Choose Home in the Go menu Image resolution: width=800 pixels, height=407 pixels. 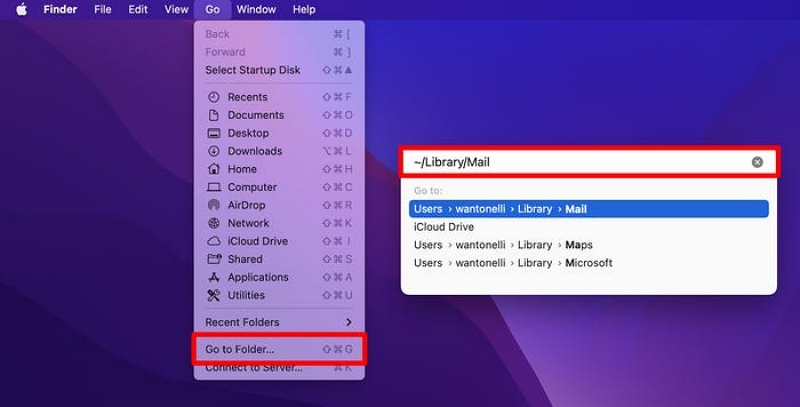pyautogui.click(x=279, y=169)
